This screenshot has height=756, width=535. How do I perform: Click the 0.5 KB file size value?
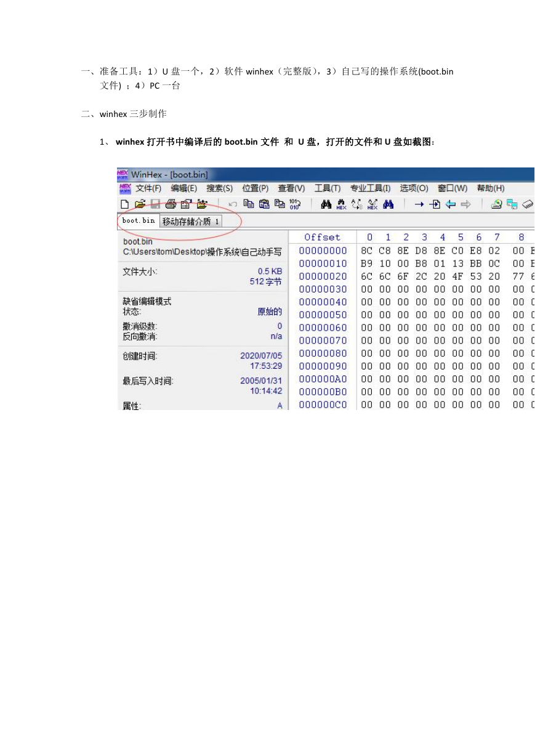point(270,271)
